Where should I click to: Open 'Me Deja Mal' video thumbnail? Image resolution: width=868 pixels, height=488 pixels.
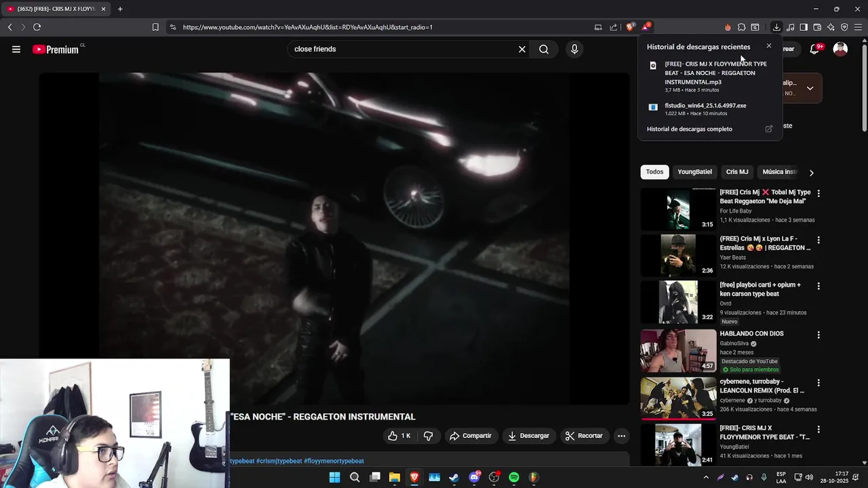tap(678, 209)
